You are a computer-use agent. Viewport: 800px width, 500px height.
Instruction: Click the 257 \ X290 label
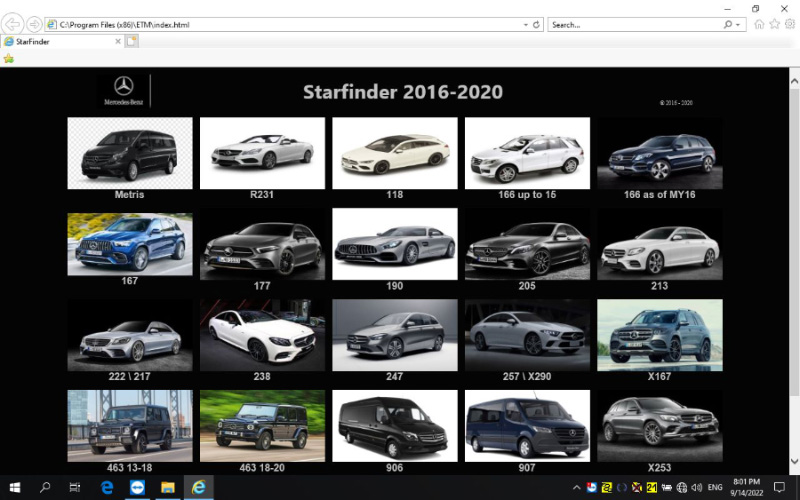point(527,377)
